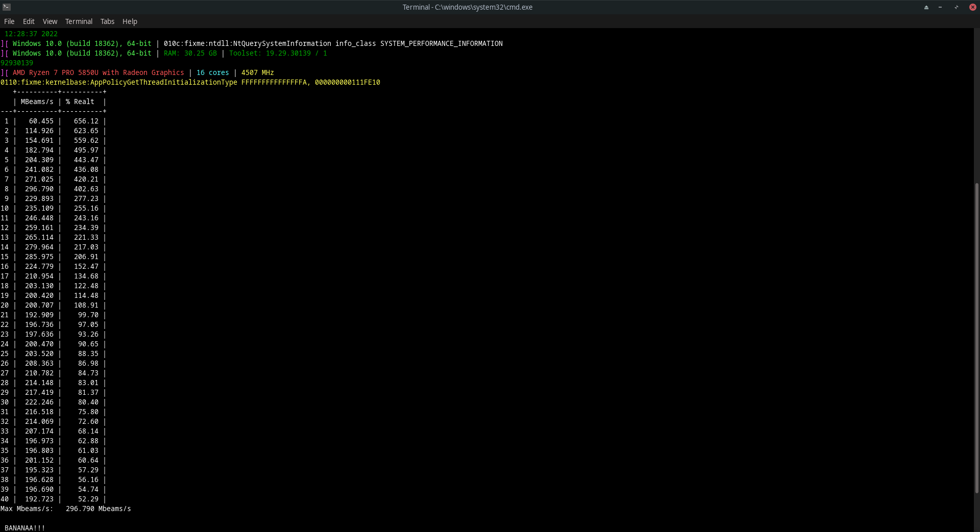The width and height of the screenshot is (980, 532).
Task: Click the '4507 MHz' text
Action: [258, 72]
